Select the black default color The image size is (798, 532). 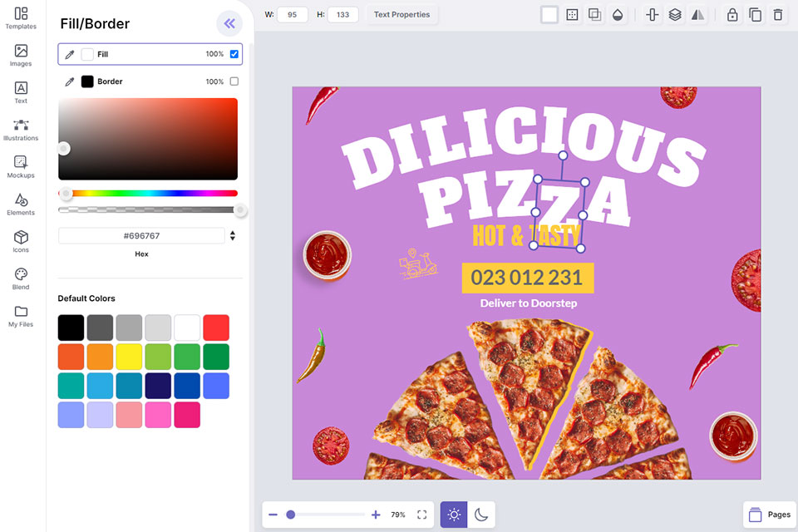tap(71, 328)
